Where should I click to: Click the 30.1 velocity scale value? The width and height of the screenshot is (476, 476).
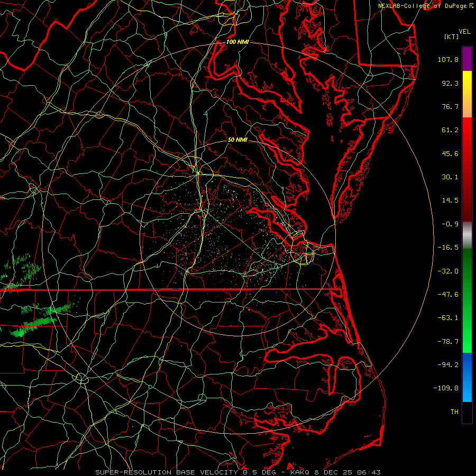[x=450, y=177]
